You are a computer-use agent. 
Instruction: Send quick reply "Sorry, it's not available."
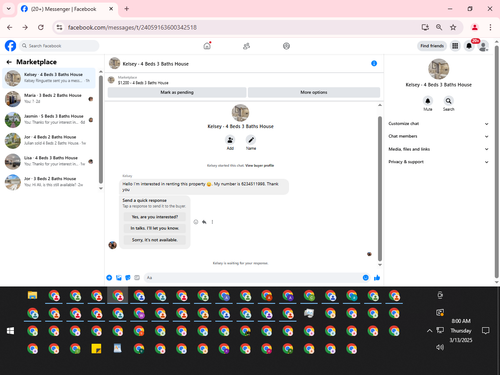[x=155, y=240]
